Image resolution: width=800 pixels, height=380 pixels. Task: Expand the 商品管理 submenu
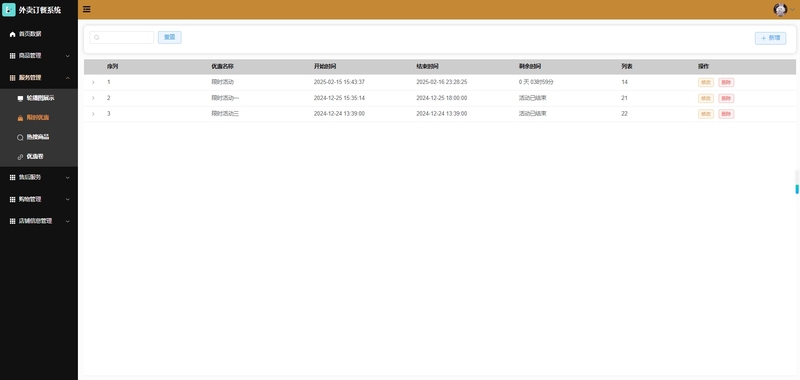tap(39, 56)
